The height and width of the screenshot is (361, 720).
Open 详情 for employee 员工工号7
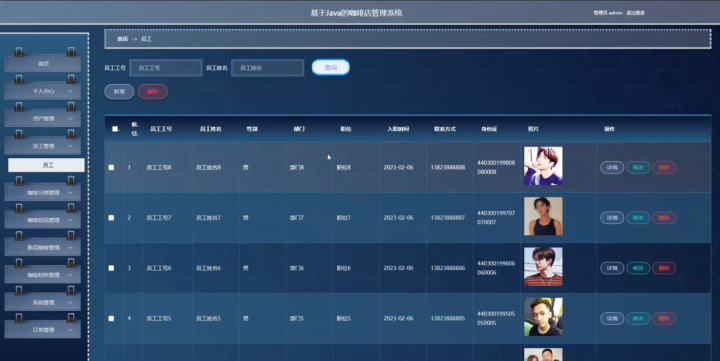(x=612, y=218)
